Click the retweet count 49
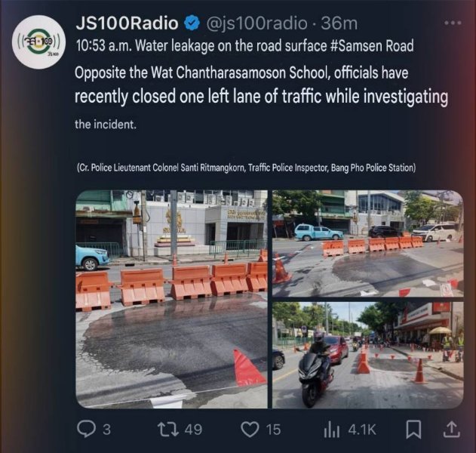This screenshot has height=453, width=476. 193,430
